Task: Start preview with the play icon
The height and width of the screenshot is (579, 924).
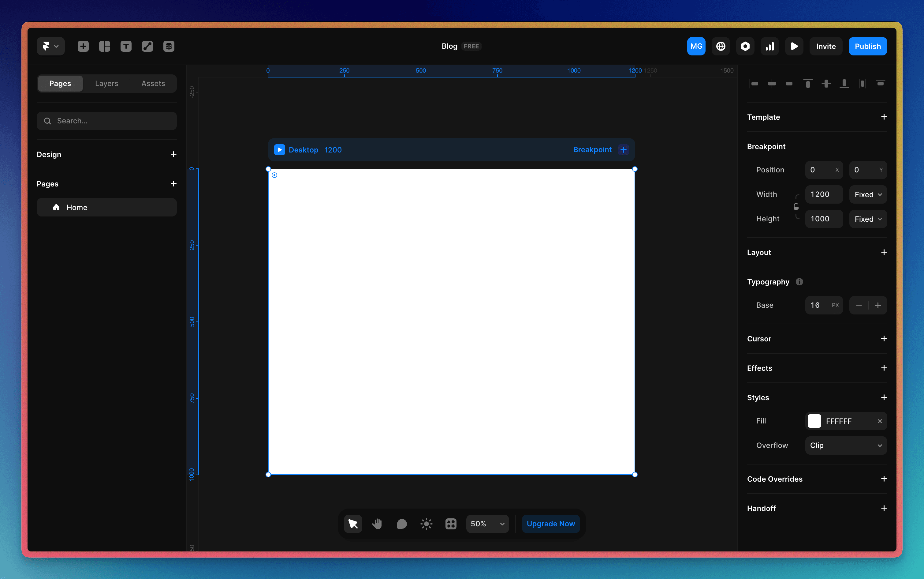Action: point(794,46)
